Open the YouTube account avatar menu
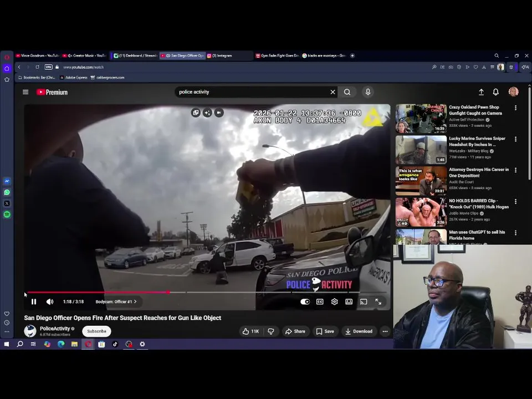 pyautogui.click(x=513, y=92)
